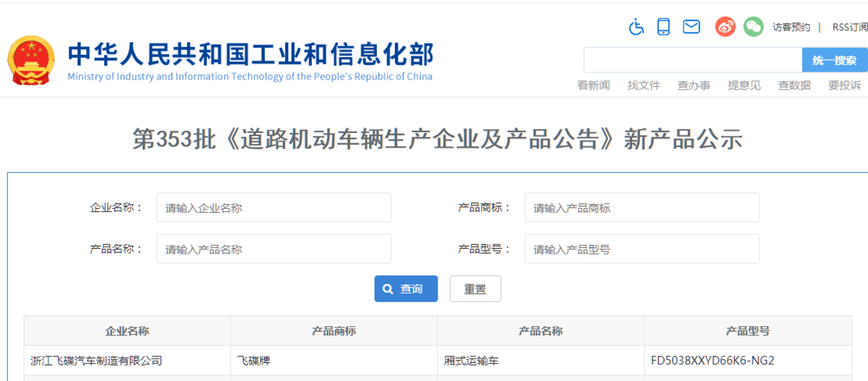Open the 看新闻 menu item
The height and width of the screenshot is (381, 868).
(x=594, y=85)
